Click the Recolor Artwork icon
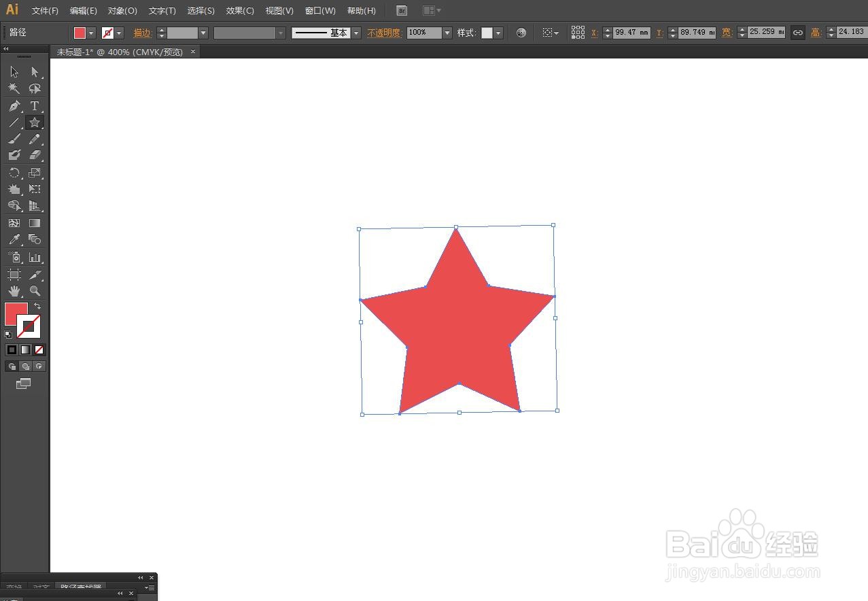The height and width of the screenshot is (601, 868). tap(521, 33)
